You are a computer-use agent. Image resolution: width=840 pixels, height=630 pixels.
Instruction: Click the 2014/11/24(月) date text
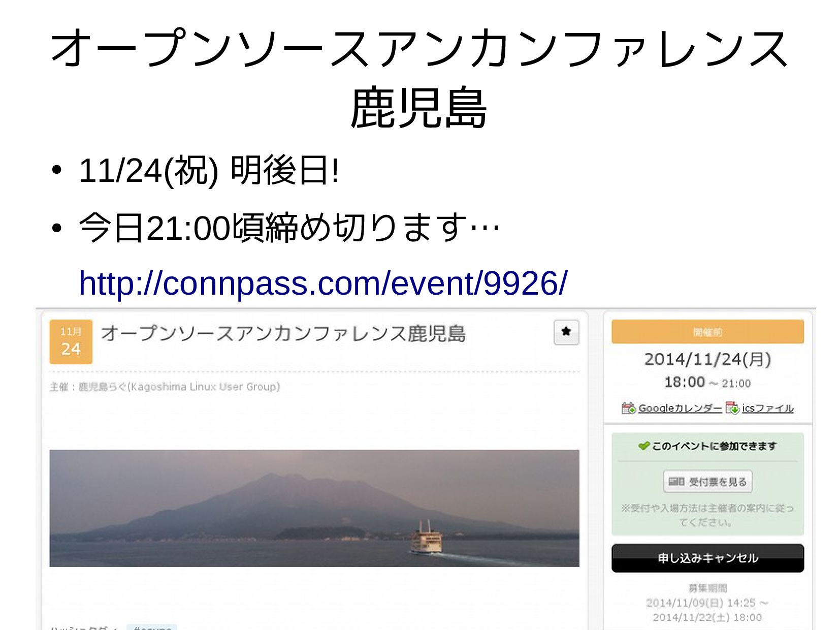(707, 359)
